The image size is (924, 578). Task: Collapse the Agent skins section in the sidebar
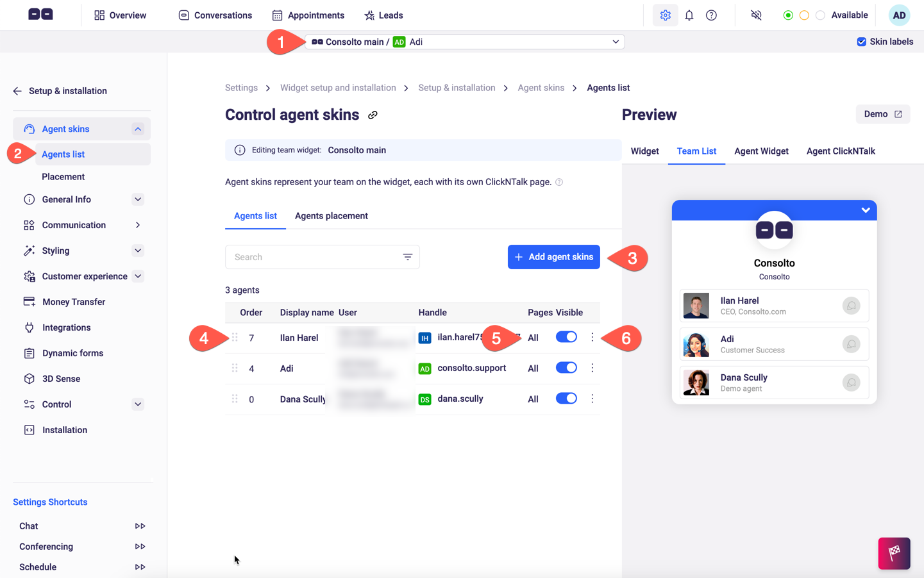point(137,128)
